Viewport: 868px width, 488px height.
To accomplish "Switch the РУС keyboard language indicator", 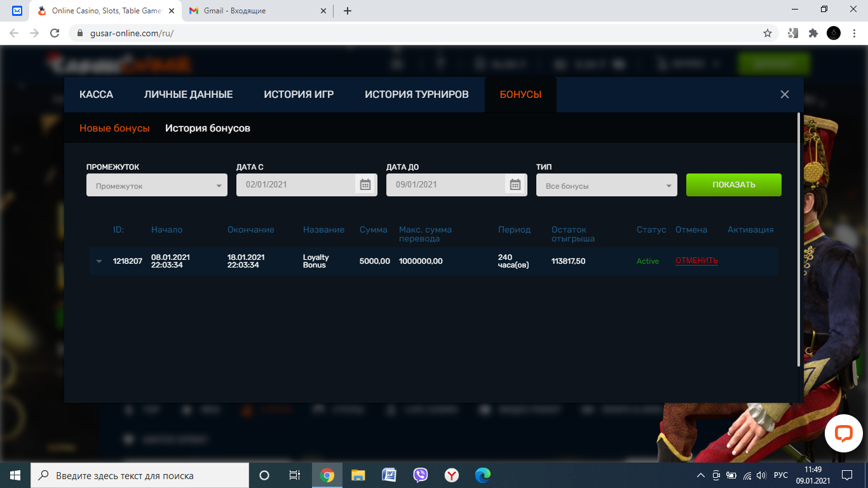I will point(781,475).
